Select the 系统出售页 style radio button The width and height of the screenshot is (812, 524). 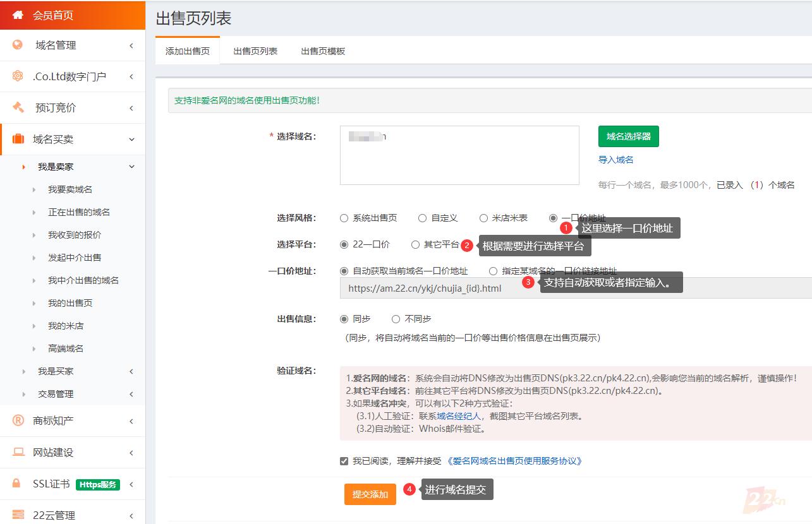coord(344,218)
